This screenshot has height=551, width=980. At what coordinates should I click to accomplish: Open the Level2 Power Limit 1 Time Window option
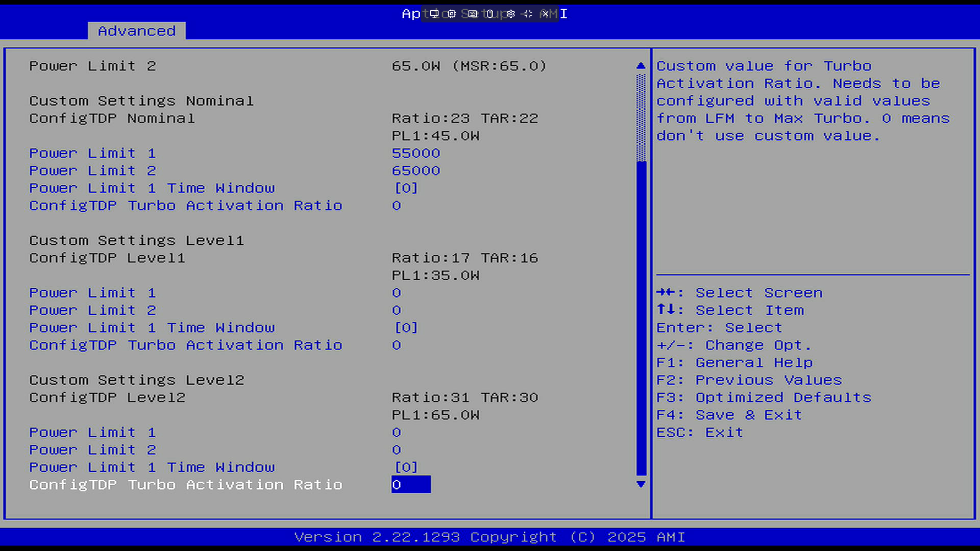(x=152, y=467)
